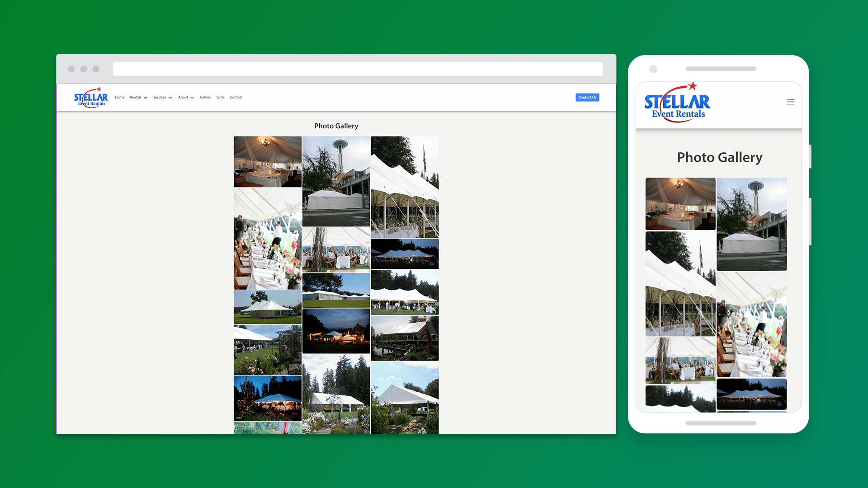The width and height of the screenshot is (868, 488).
Task: Open the Contact nav item
Action: [x=236, y=97]
